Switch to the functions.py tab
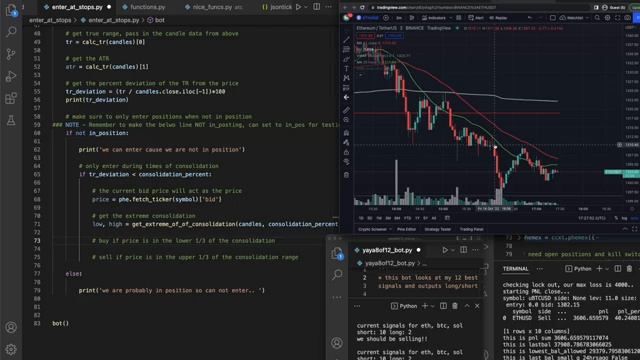 [148, 7]
